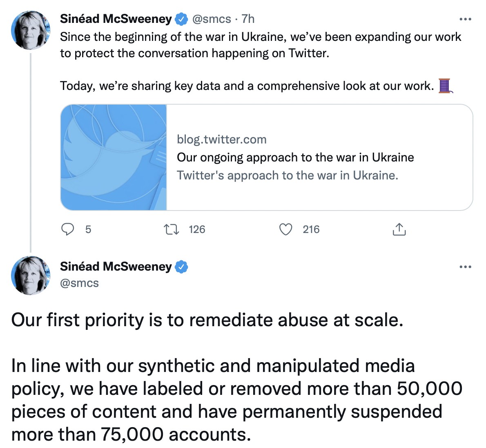486x448 pixels.
Task: Click verified badge in the lower tweet header
Action: (181, 267)
